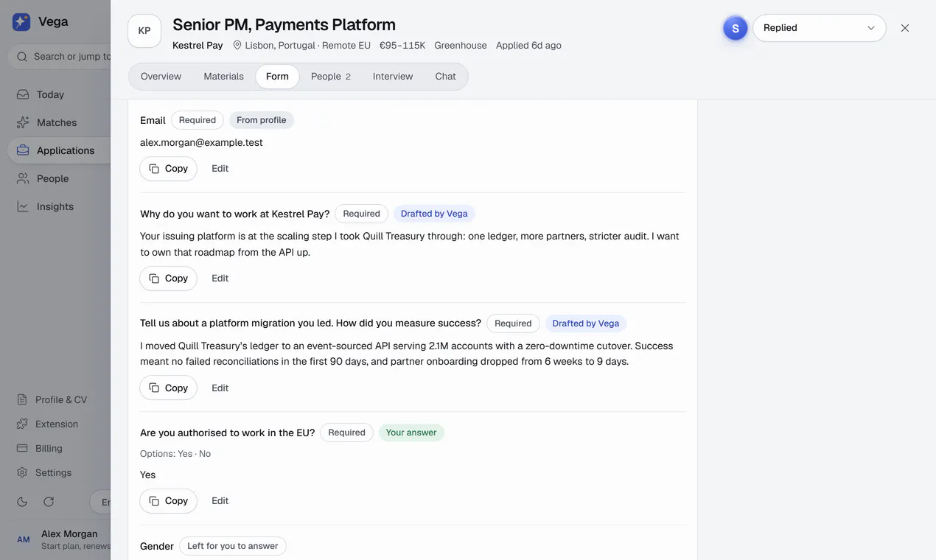Click the Applied 6d ago text

click(x=528, y=46)
